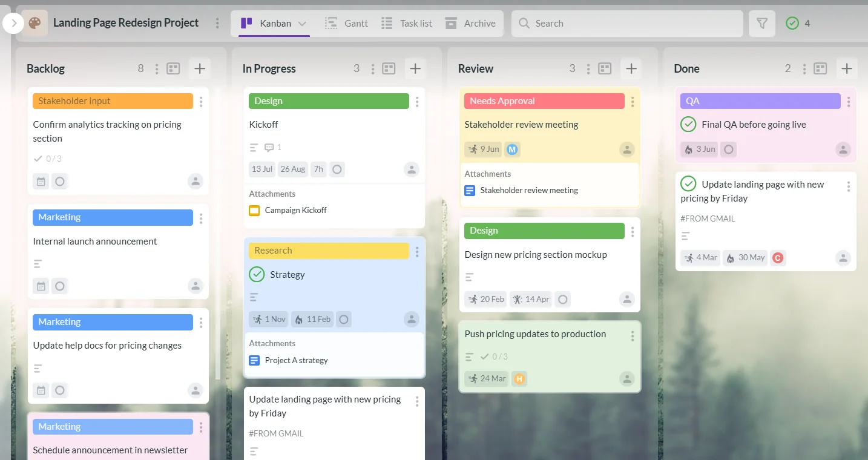Open the assignee avatar on the Kickoff card
This screenshot has height=460, width=868.
coord(412,170)
